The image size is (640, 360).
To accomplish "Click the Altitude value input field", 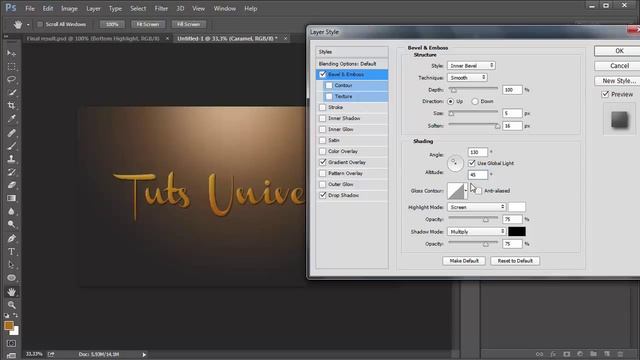I will [478, 175].
